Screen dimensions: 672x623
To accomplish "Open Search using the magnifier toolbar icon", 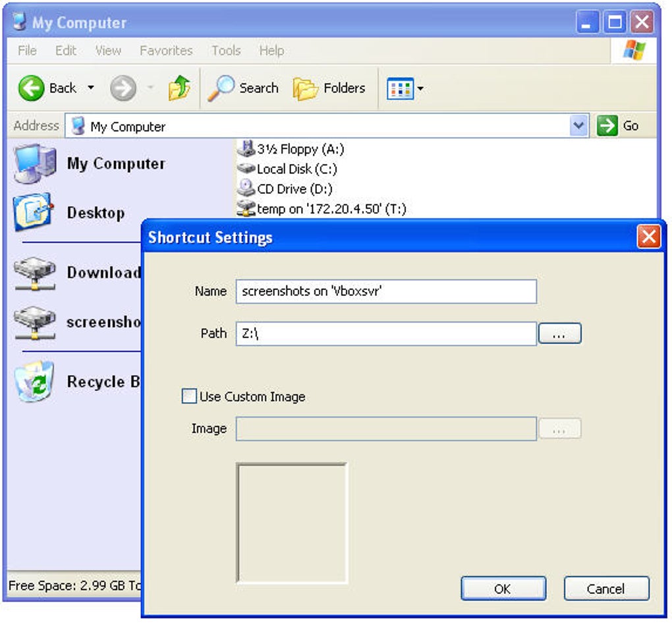I will pos(225,87).
